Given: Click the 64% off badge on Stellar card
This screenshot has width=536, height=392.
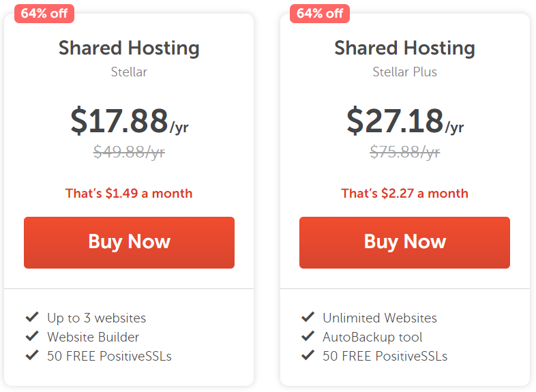Looking at the screenshot, I should coord(44,14).
